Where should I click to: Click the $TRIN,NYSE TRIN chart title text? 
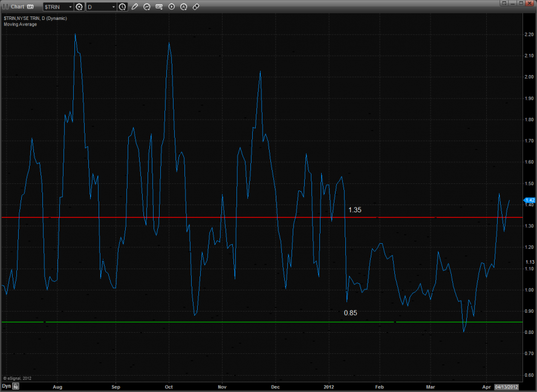(35, 18)
